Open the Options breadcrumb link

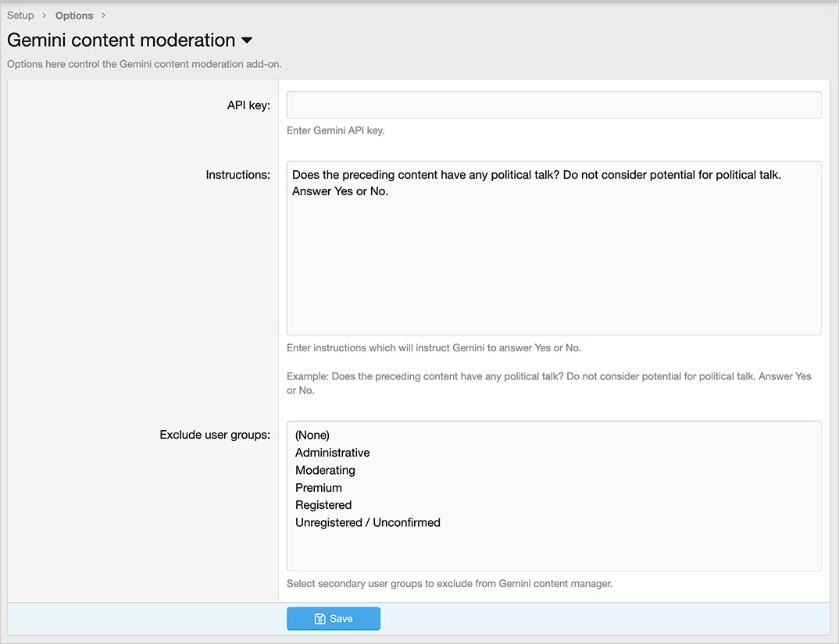[x=74, y=16]
